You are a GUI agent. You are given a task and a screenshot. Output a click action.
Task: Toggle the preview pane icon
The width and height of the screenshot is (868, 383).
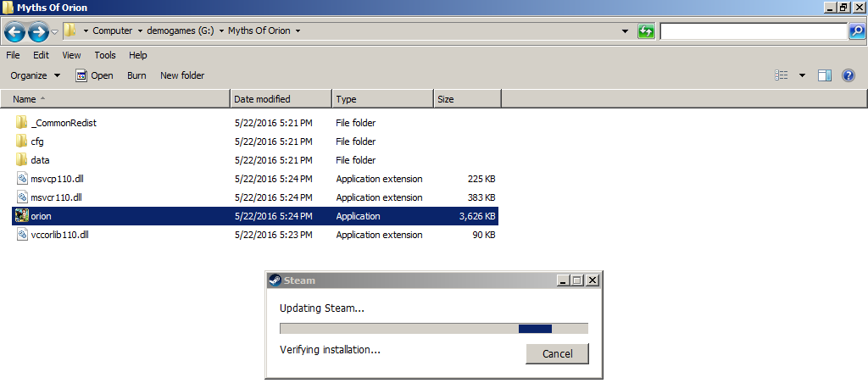825,75
